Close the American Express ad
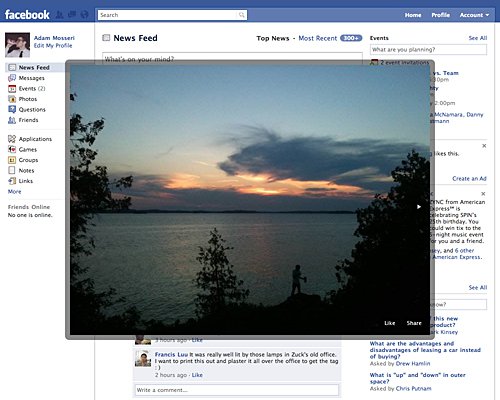This screenshot has width=500, height=400. [x=483, y=194]
